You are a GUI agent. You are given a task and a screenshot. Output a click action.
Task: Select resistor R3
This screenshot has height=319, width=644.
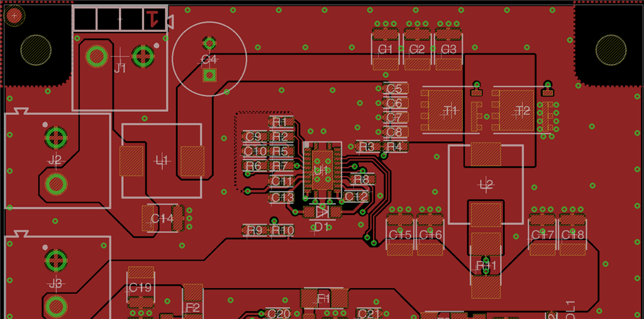coord(367,146)
